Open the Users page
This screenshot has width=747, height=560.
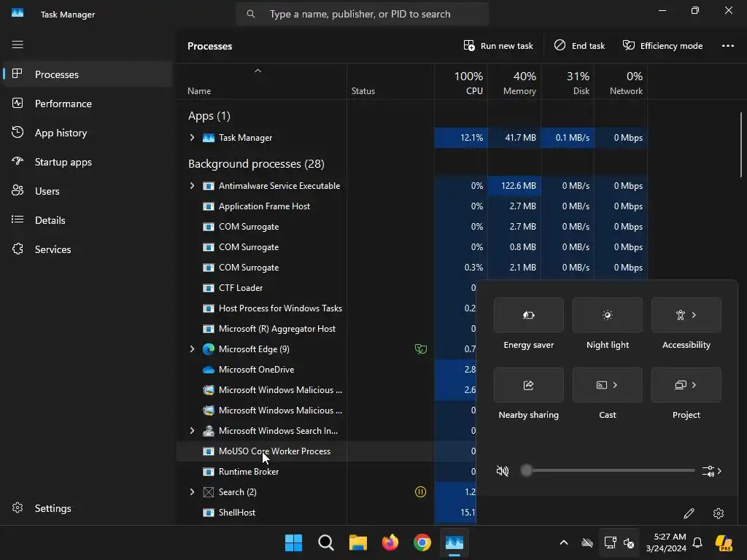pyautogui.click(x=88, y=191)
